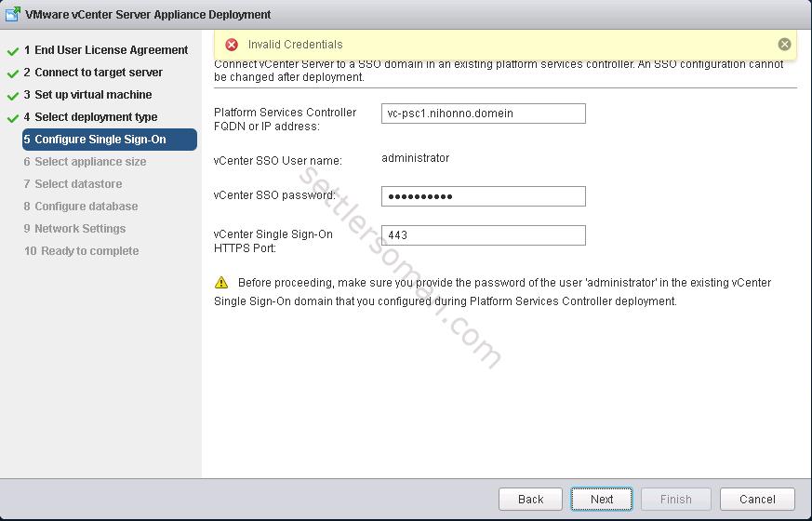Click the 'Invalid Credentials' message text
Image resolution: width=812 pixels, height=521 pixels.
pos(295,45)
